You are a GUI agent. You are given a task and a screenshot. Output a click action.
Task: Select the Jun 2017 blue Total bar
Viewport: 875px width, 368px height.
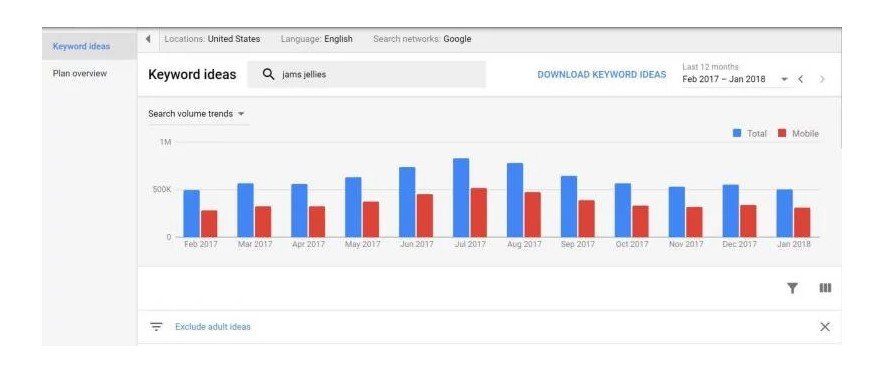[x=407, y=202]
